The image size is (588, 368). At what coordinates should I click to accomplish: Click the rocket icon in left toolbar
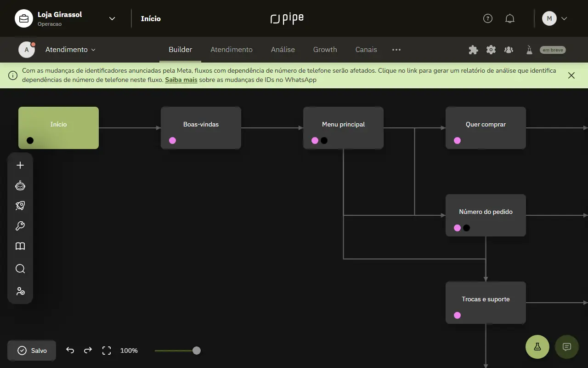20,206
